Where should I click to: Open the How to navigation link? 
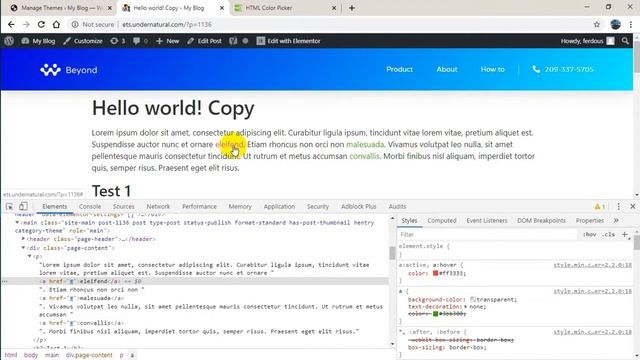tap(493, 69)
